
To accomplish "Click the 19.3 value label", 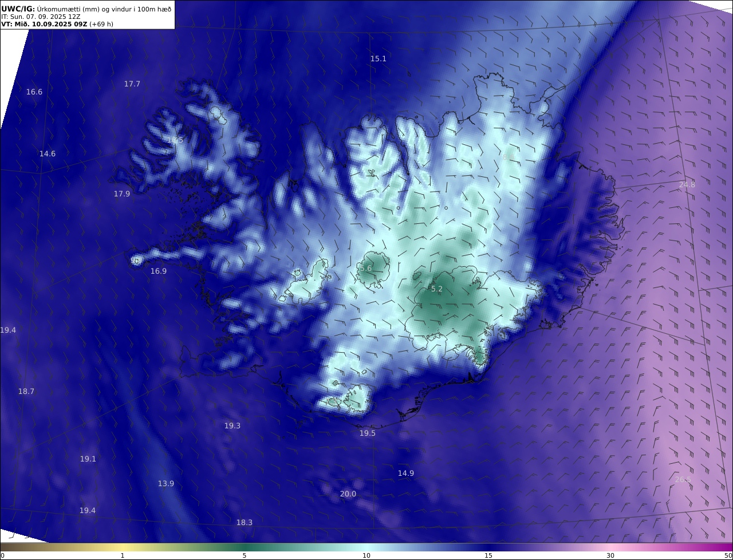I will coord(232,426).
